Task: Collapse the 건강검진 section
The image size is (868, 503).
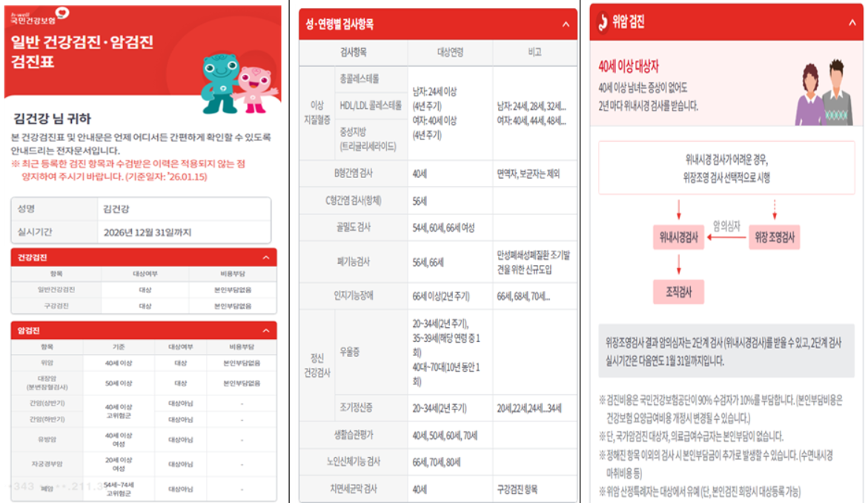Action: point(266,257)
